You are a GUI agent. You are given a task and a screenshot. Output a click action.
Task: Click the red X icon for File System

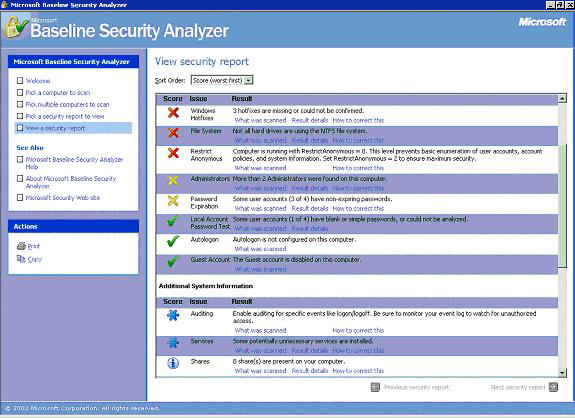pos(173,133)
